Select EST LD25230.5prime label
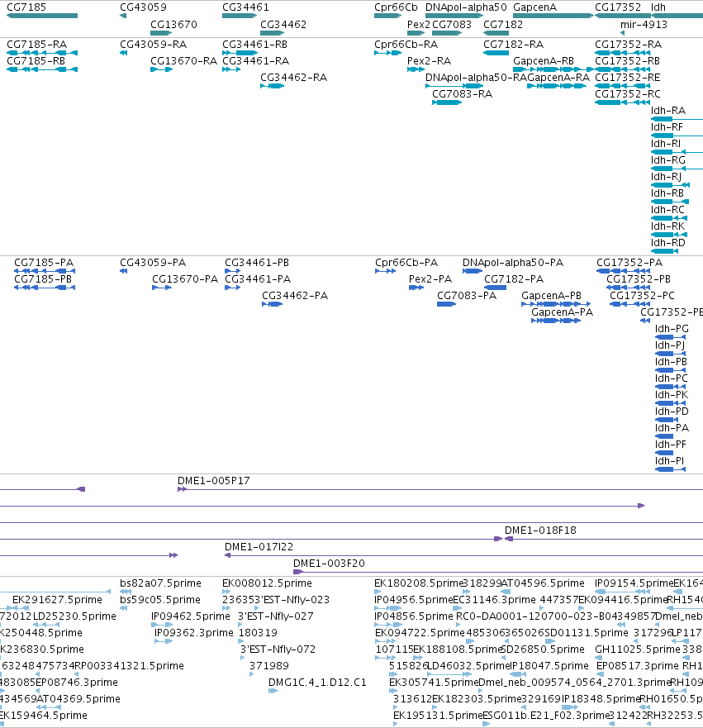Image resolution: width=703 pixels, height=728 pixels. click(74, 616)
